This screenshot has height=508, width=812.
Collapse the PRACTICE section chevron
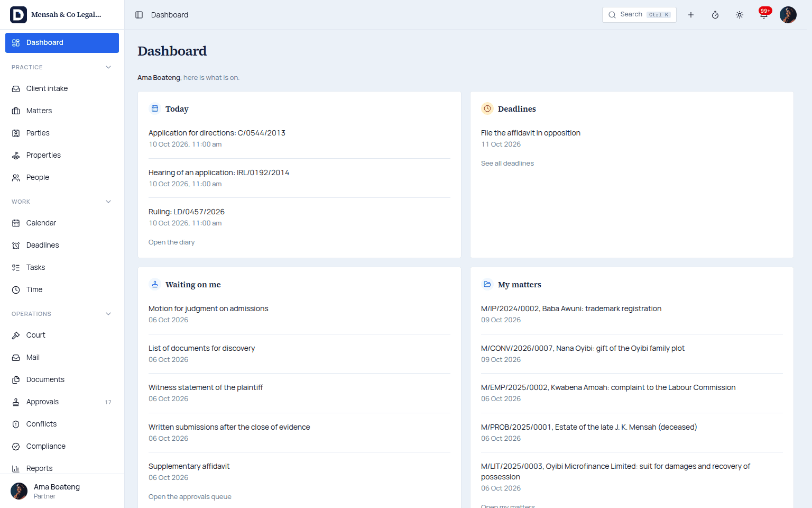[x=108, y=67]
